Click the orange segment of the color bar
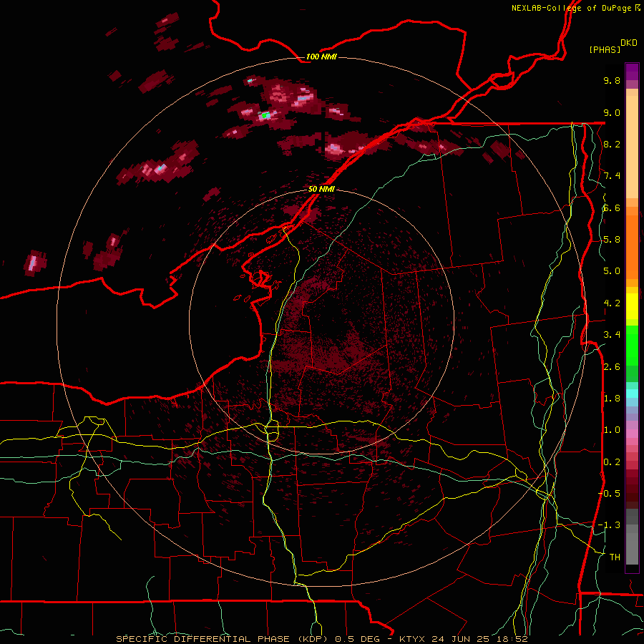 coord(632,248)
